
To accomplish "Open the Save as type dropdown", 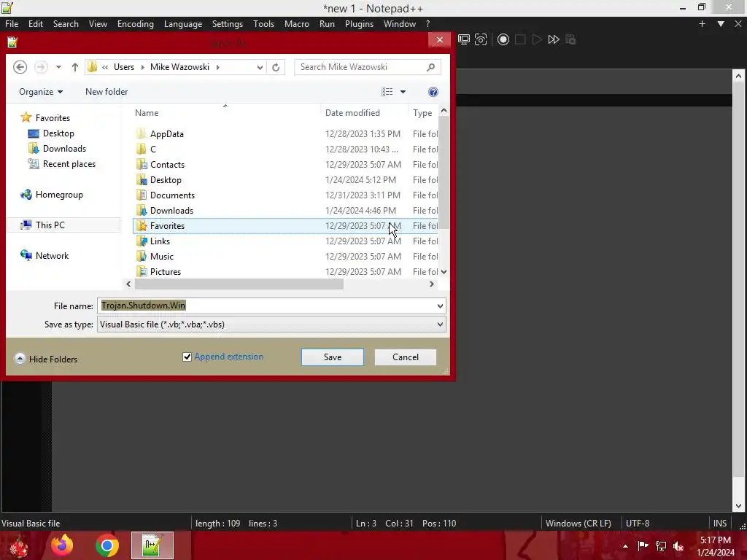I will (440, 324).
